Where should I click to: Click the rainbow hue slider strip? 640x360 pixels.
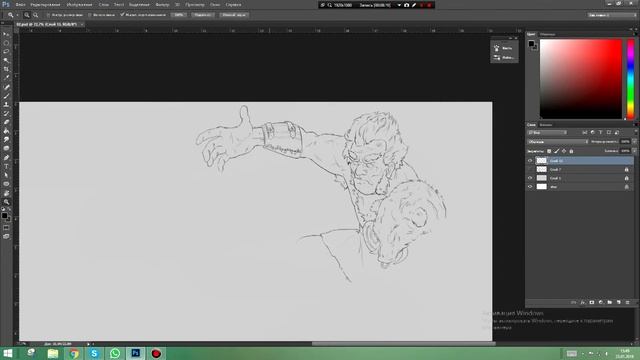coord(631,79)
